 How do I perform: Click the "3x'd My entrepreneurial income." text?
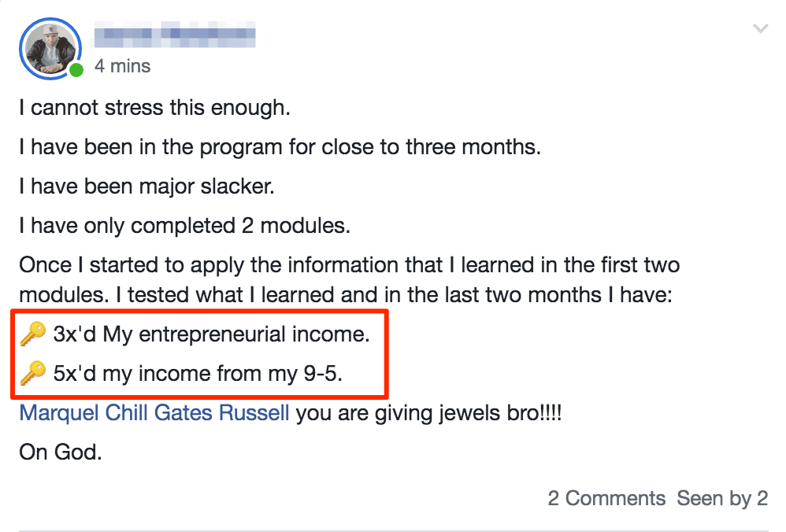211,334
